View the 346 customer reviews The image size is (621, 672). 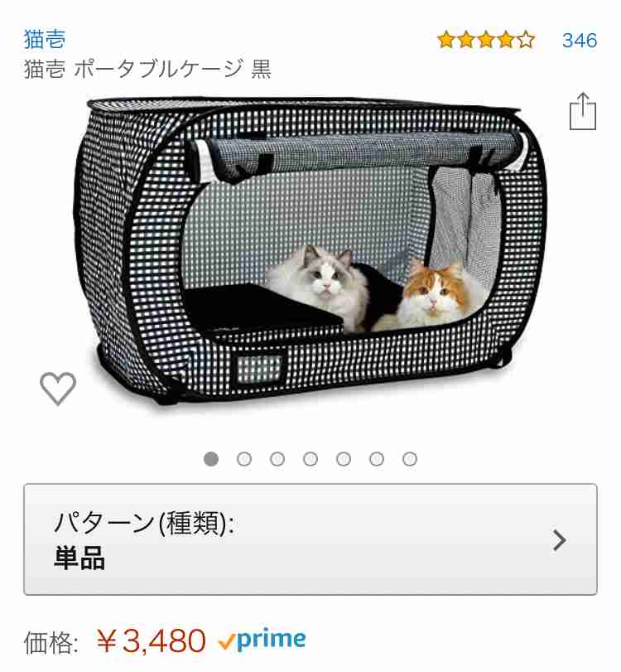tap(580, 41)
